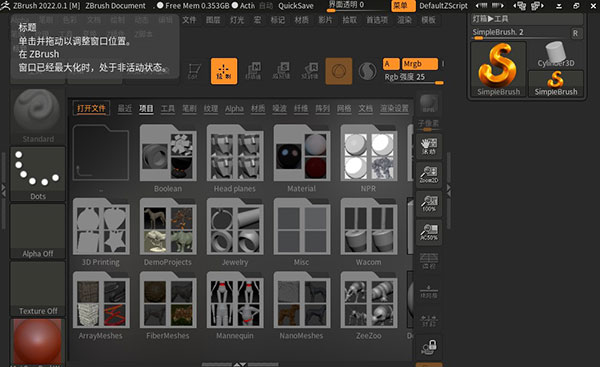Open the 3D Printing folder
The image size is (600, 367).
[101, 227]
